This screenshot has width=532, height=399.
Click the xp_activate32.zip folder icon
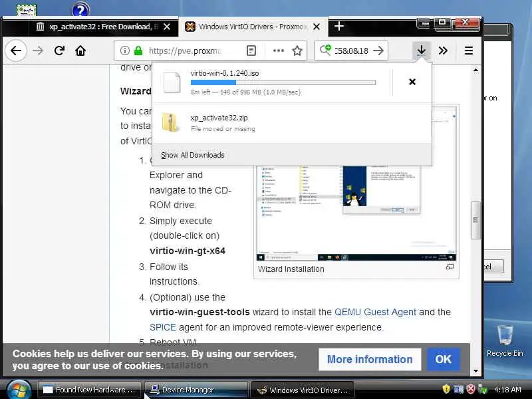170,122
